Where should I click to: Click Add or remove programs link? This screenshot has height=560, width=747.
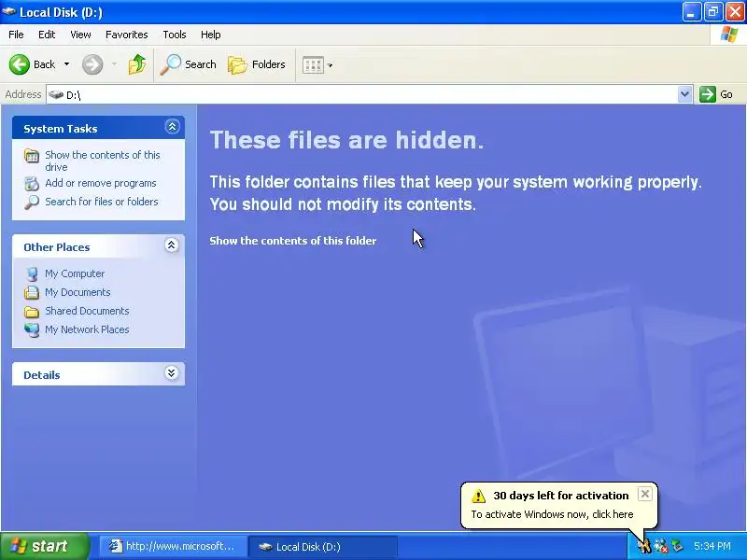point(101,183)
